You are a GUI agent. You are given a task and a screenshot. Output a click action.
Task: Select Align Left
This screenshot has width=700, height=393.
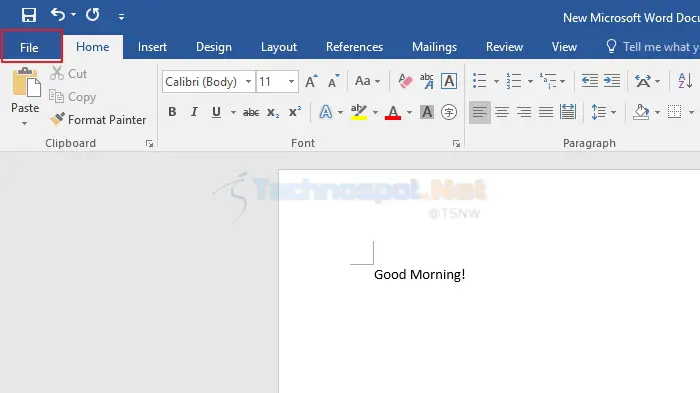coord(480,112)
